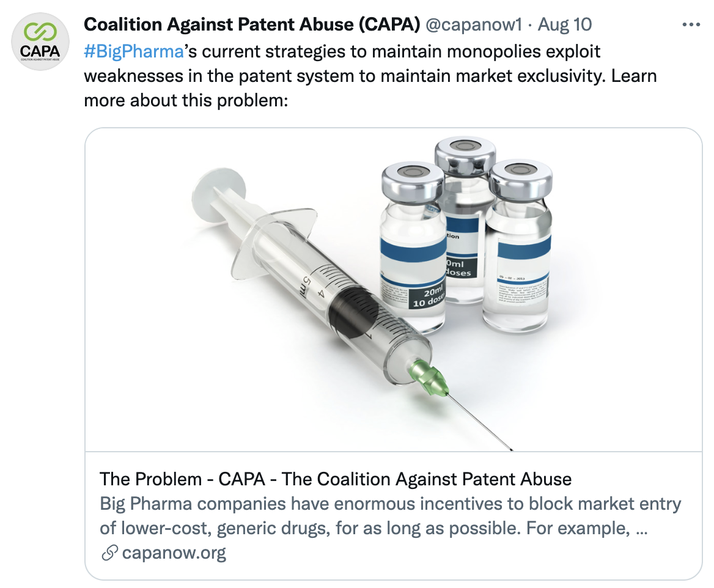The image size is (714, 588).
Task: Click the @capanow1 handle
Action: (x=474, y=24)
